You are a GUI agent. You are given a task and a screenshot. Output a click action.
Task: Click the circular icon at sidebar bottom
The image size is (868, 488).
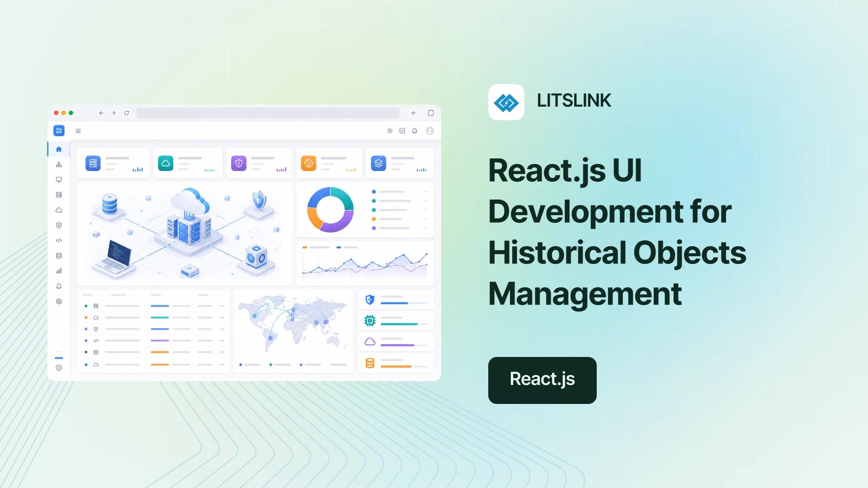click(x=59, y=367)
